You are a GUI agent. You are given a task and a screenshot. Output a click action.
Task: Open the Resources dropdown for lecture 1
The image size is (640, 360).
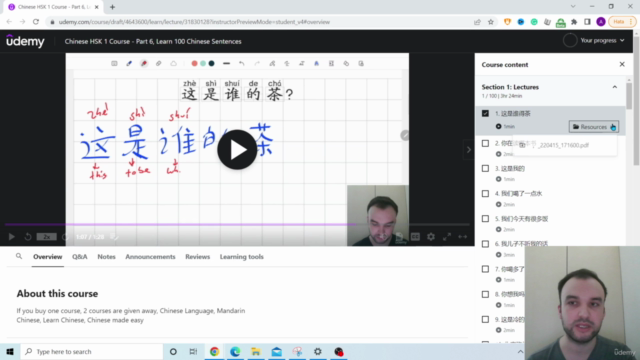tap(593, 127)
